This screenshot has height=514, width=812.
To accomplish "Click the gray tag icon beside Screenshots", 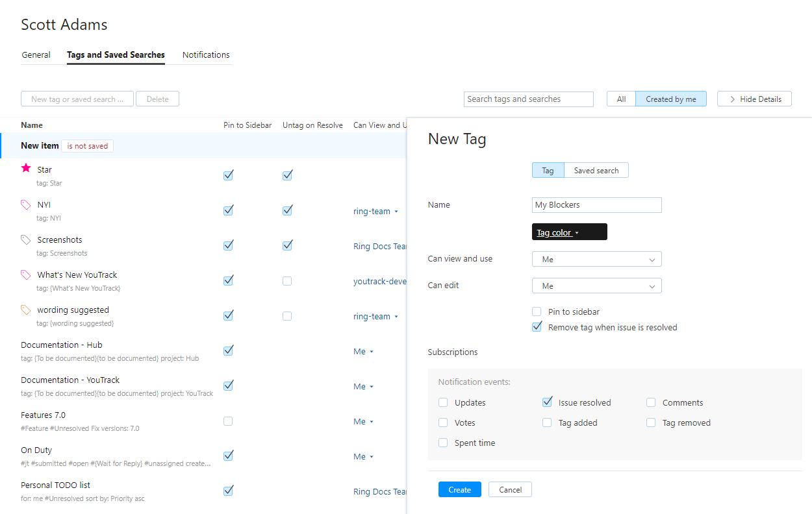I will coord(26,239).
